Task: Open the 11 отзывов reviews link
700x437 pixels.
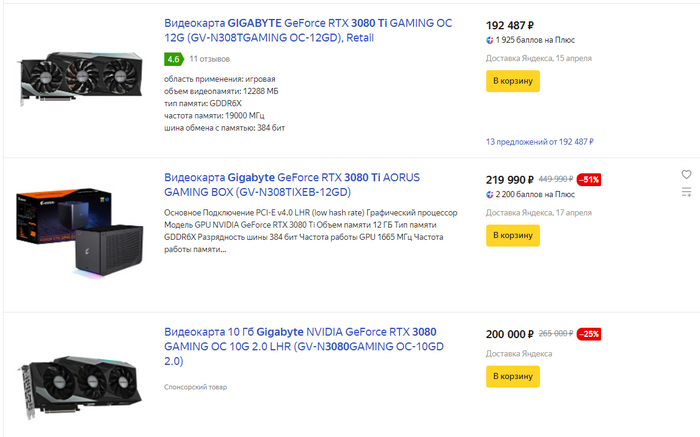Action: click(209, 59)
